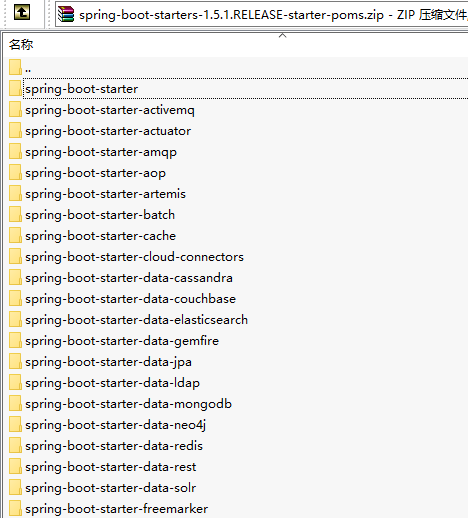Select spring-boot-starter-actuator folder name
The width and height of the screenshot is (468, 518).
pos(108,131)
